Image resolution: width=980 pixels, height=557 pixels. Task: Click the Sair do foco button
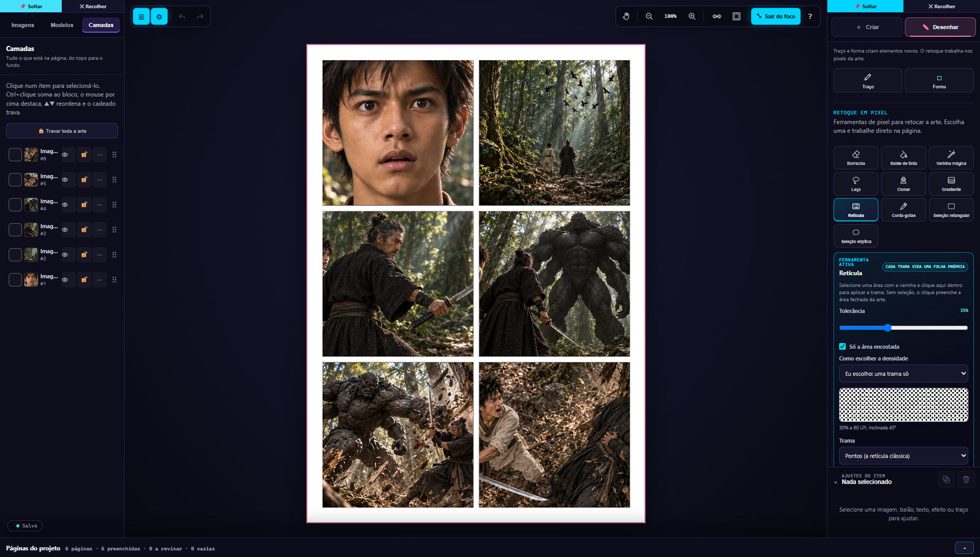[x=775, y=17]
